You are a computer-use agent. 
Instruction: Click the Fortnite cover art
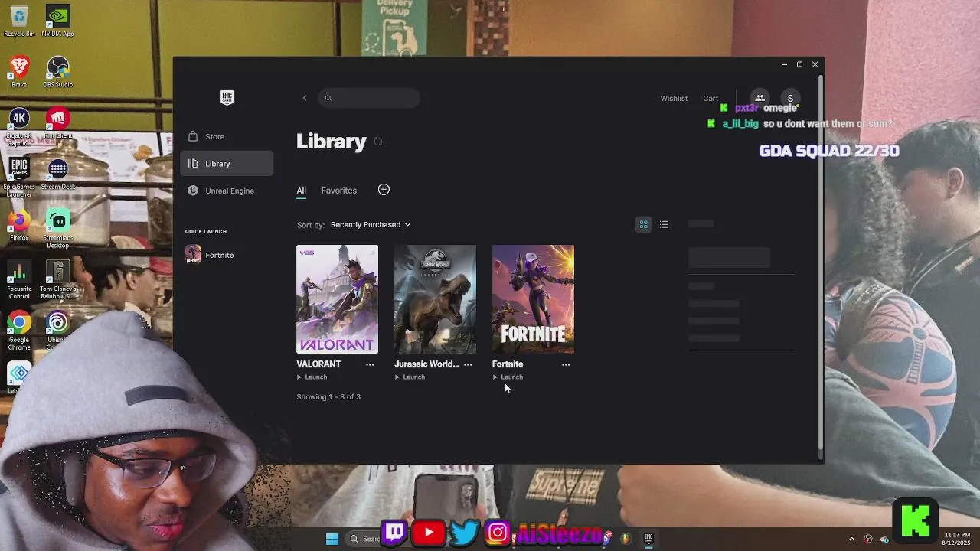[533, 299]
